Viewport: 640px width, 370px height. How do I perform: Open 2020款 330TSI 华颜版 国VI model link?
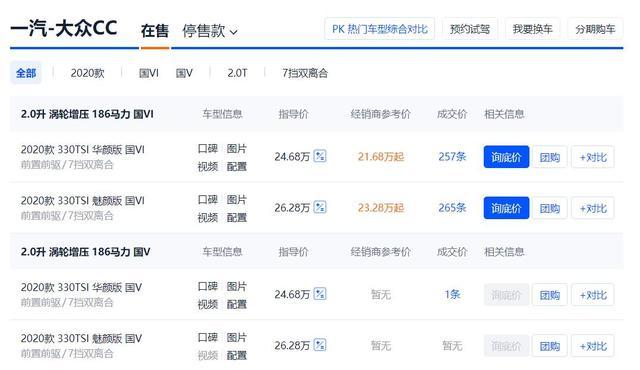[x=82, y=150]
